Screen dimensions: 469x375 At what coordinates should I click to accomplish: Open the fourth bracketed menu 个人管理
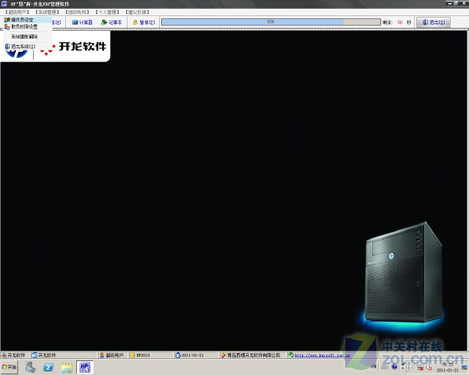(107, 12)
